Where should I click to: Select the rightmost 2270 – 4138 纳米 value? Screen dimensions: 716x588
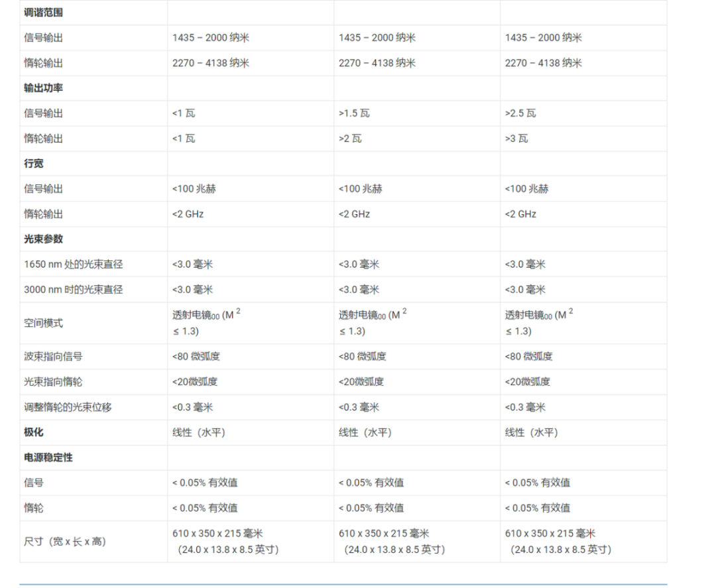(x=542, y=63)
